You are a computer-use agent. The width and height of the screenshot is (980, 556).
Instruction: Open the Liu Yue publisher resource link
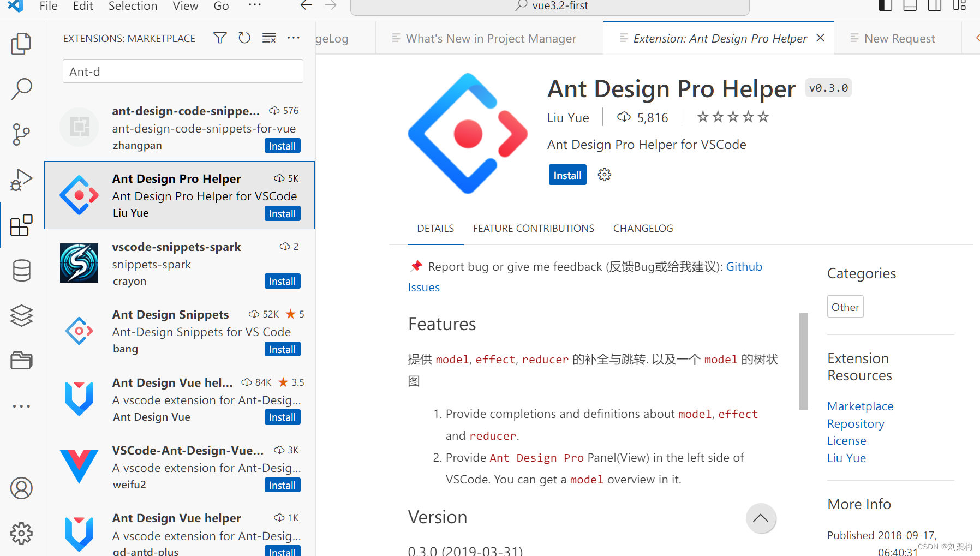click(846, 458)
